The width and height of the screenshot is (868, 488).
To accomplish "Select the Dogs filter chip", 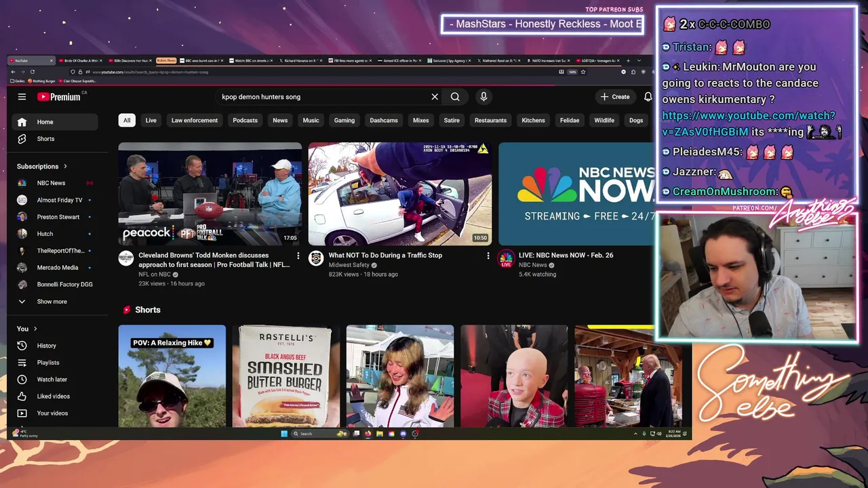I will click(x=636, y=121).
